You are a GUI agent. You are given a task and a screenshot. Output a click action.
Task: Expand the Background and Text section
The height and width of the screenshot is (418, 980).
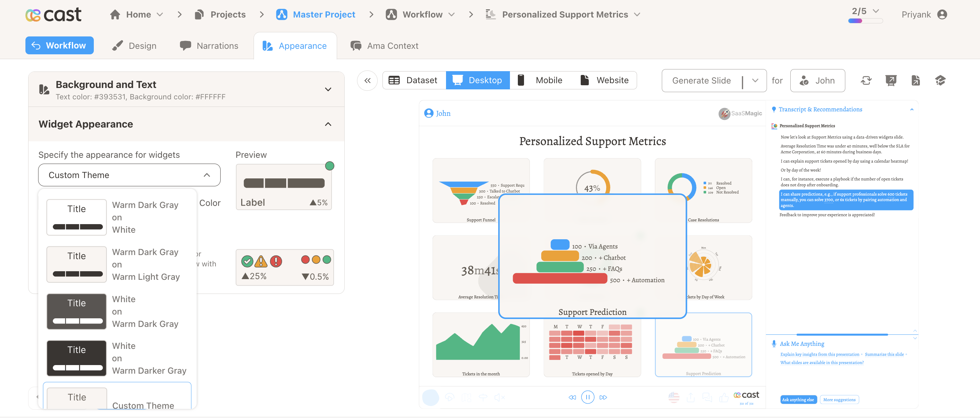tap(328, 89)
